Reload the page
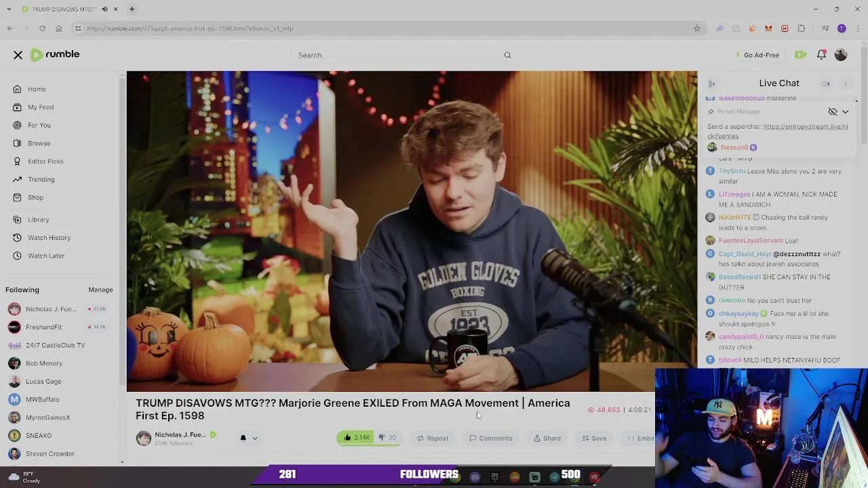This screenshot has width=868, height=488. (42, 28)
